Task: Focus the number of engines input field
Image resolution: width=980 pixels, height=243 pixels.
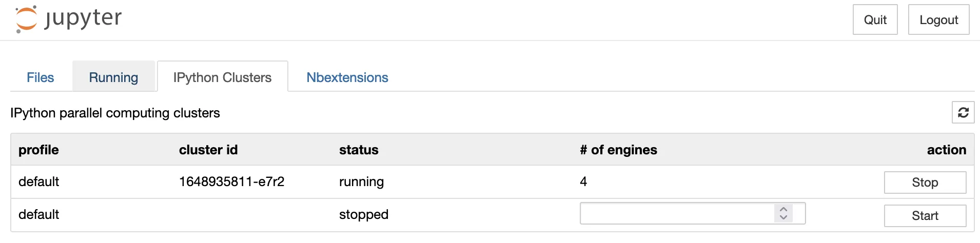Action: (x=676, y=214)
